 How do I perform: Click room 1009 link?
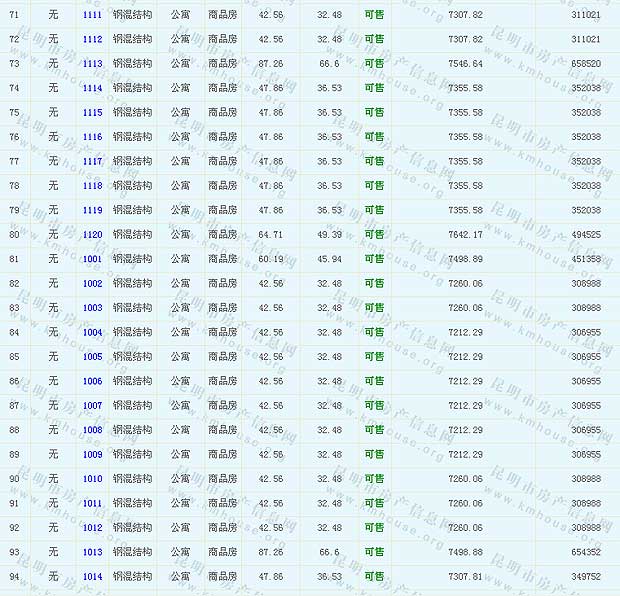92,455
